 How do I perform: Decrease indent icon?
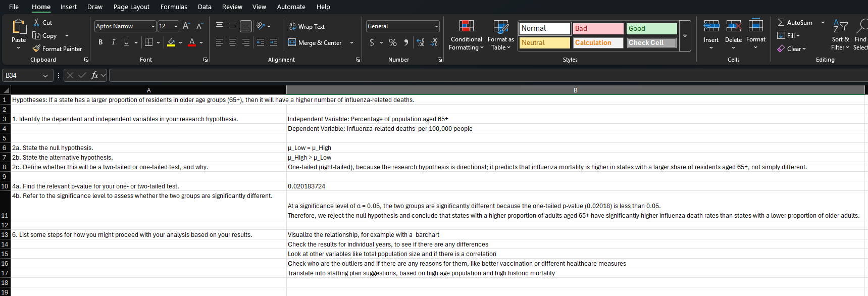pos(261,42)
